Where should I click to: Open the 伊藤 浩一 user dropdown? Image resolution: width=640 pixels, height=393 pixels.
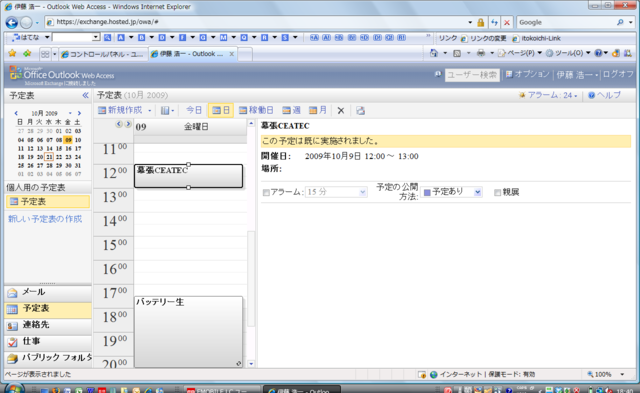(577, 75)
